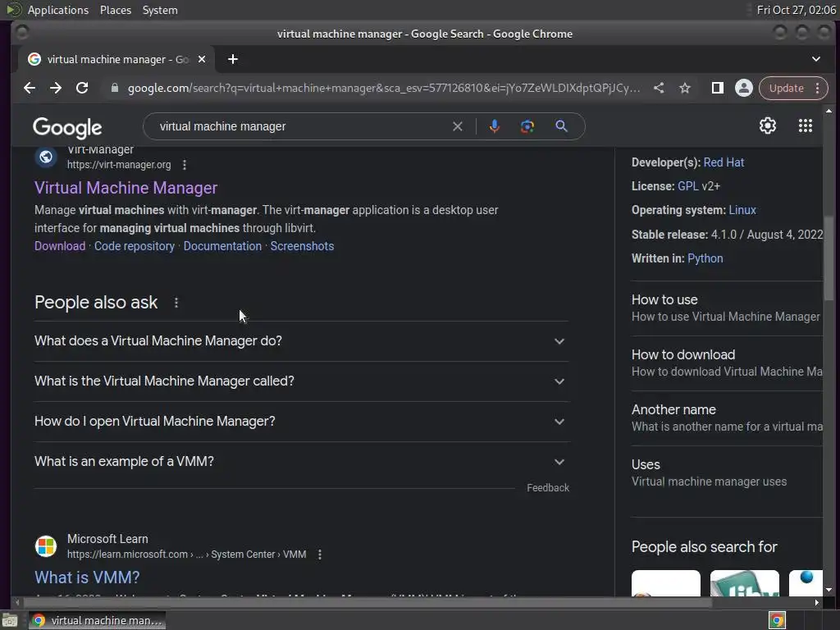Viewport: 840px width, 630px height.
Task: Open more options for Microsoft Learn result
Action: (x=320, y=555)
